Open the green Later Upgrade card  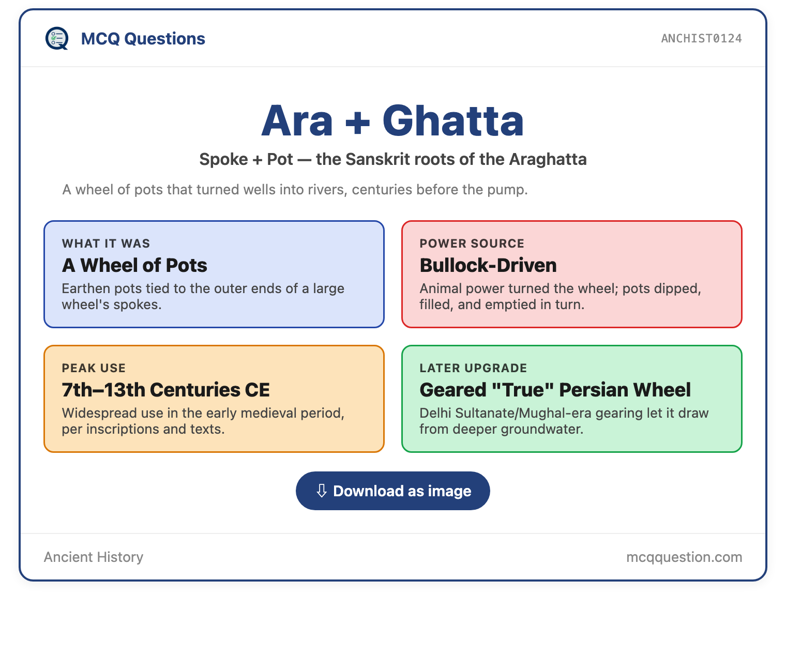[x=572, y=399]
